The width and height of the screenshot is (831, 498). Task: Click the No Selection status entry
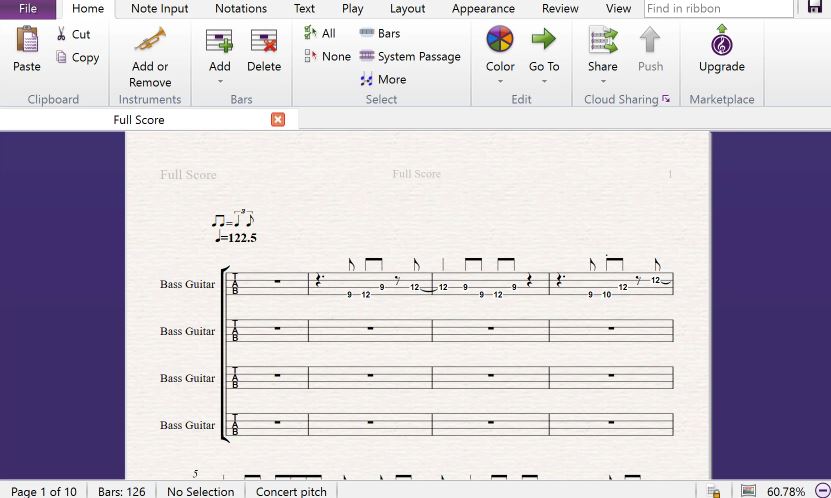tap(200, 492)
